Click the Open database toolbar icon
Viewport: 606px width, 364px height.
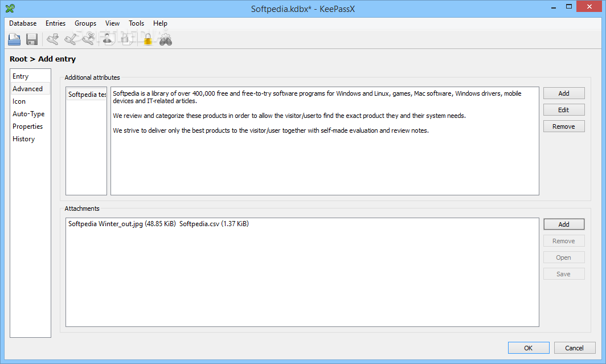tap(14, 39)
